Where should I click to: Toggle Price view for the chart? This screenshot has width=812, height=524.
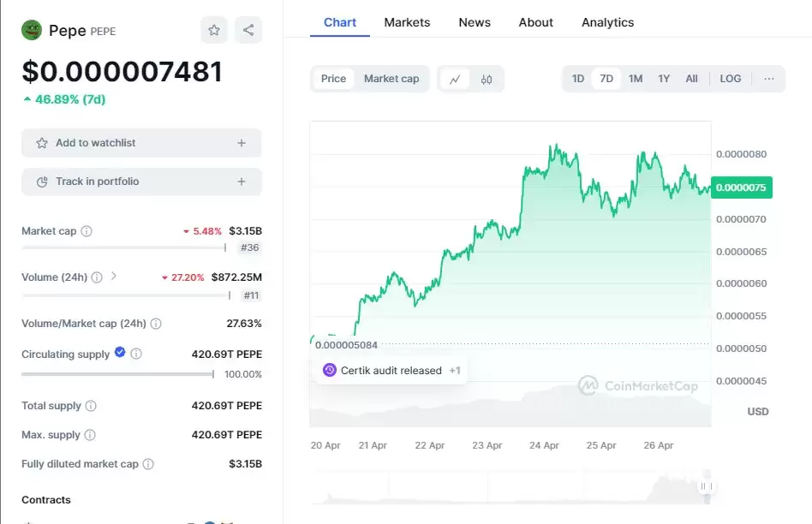pyautogui.click(x=333, y=78)
